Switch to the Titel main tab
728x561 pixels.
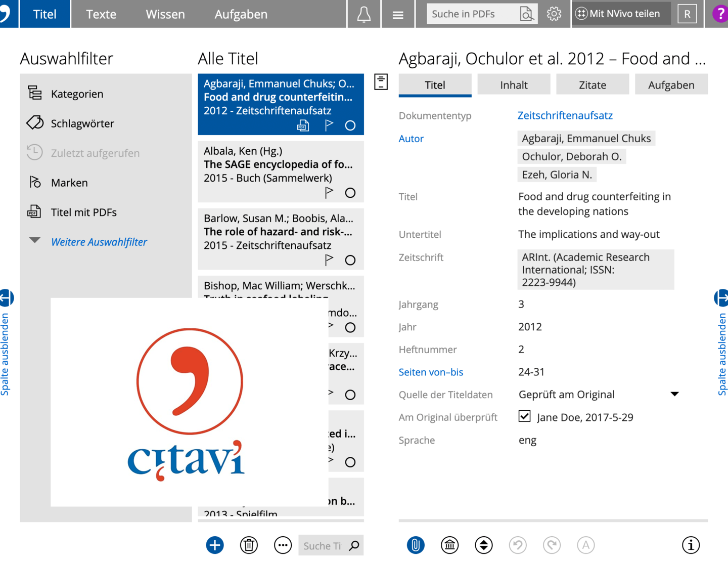44,14
